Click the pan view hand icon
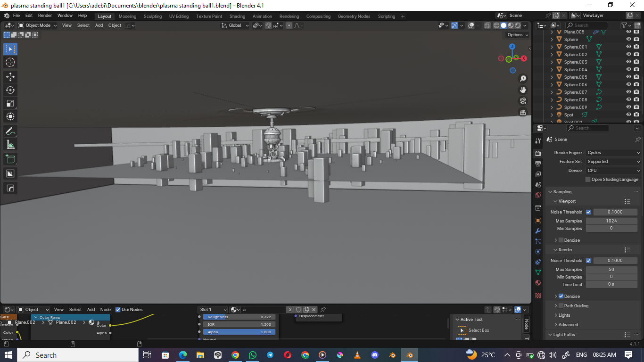This screenshot has height=362, width=644. [x=523, y=90]
